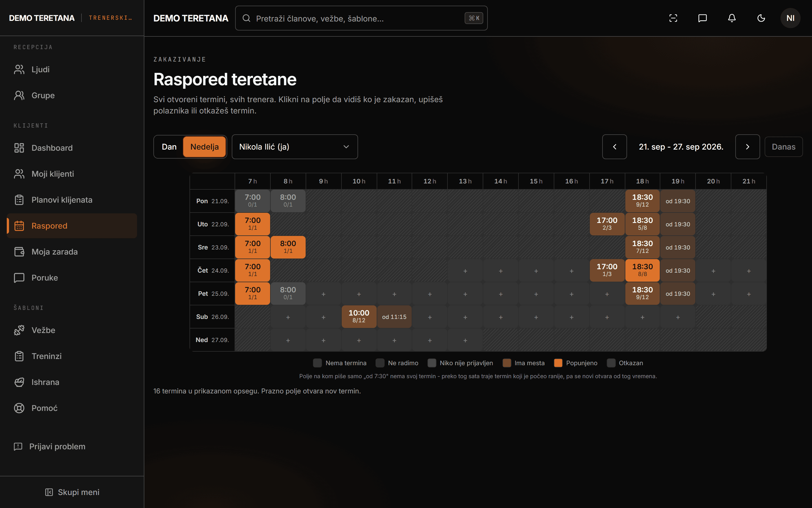The image size is (812, 508).
Task: Click the DEMO TERETANA sidebar logo text
Action: [42, 18]
